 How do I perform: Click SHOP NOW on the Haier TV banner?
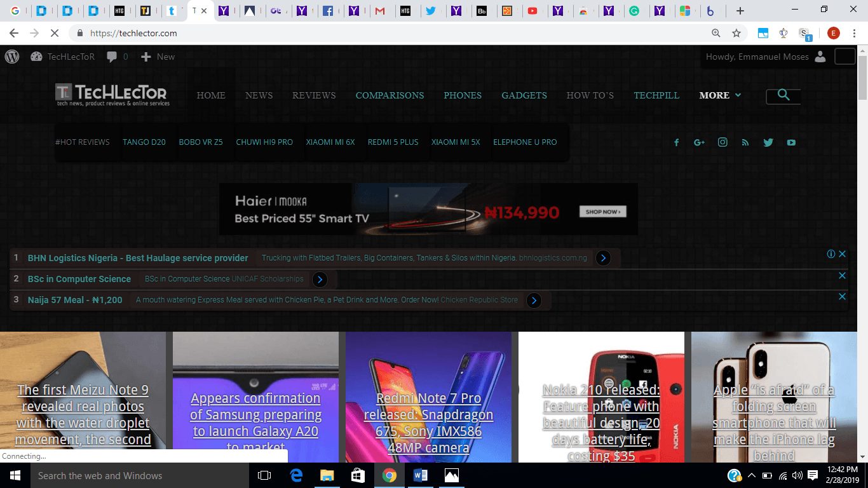point(602,212)
